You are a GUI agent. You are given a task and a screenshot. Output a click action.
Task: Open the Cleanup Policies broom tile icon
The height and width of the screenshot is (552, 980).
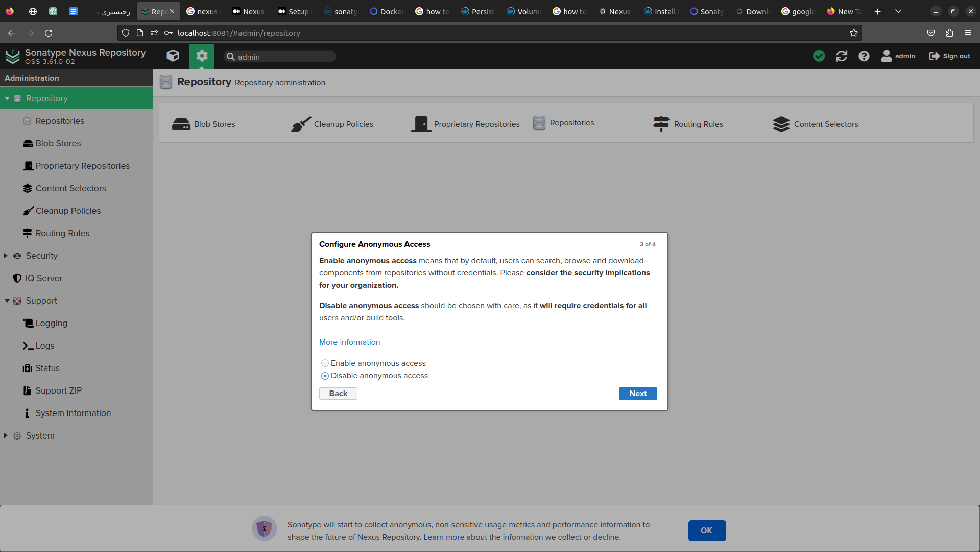click(x=301, y=124)
